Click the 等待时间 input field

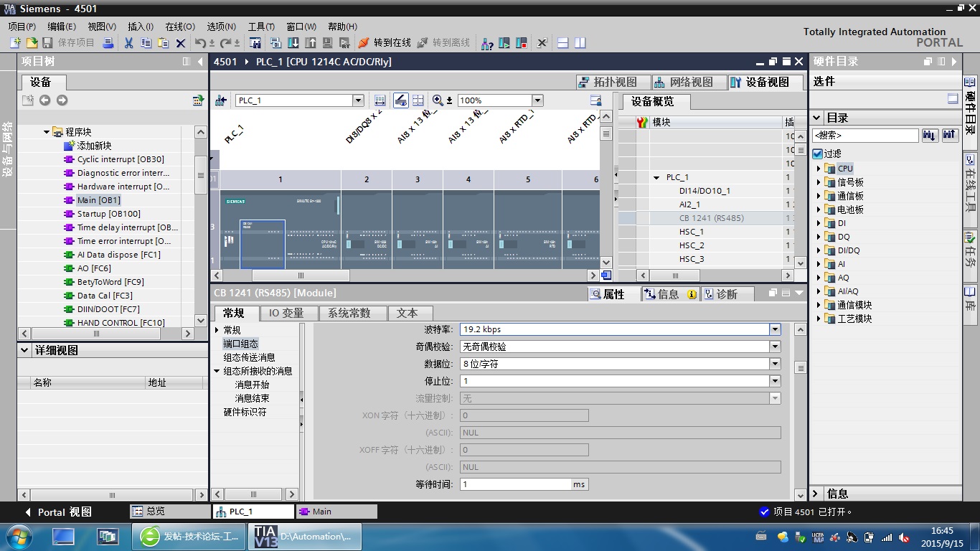click(515, 484)
